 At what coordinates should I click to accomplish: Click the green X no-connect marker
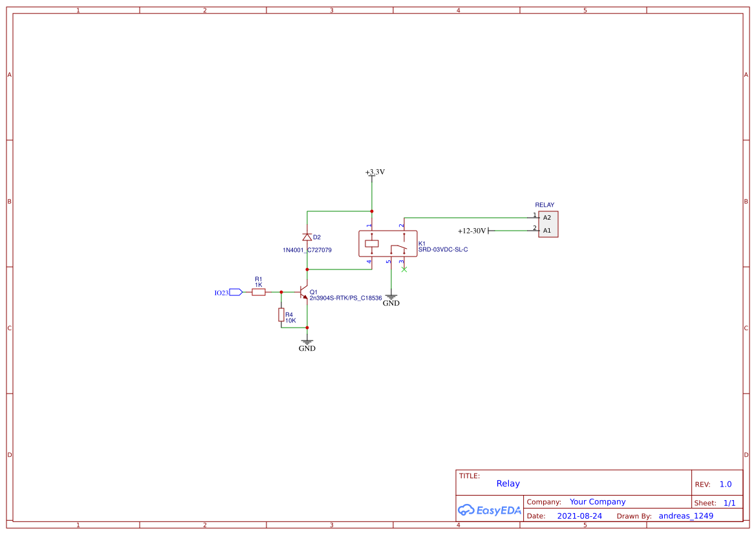[404, 269]
